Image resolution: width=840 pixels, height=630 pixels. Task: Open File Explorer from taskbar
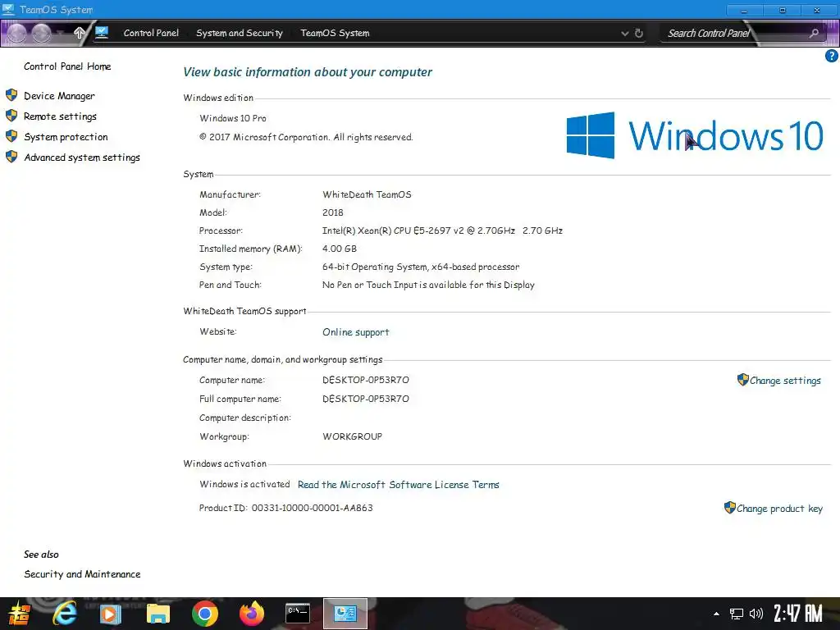point(158,614)
